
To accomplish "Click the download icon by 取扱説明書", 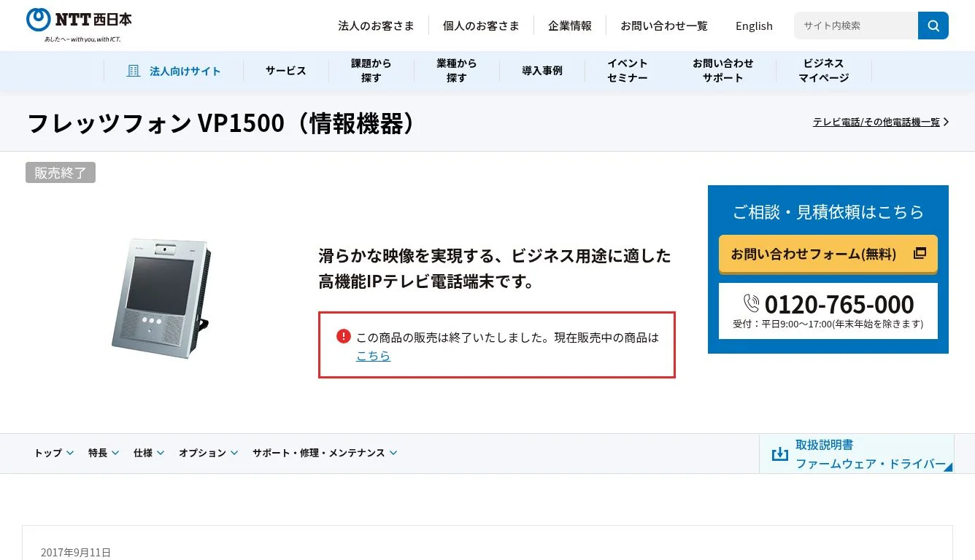I will point(779,454).
